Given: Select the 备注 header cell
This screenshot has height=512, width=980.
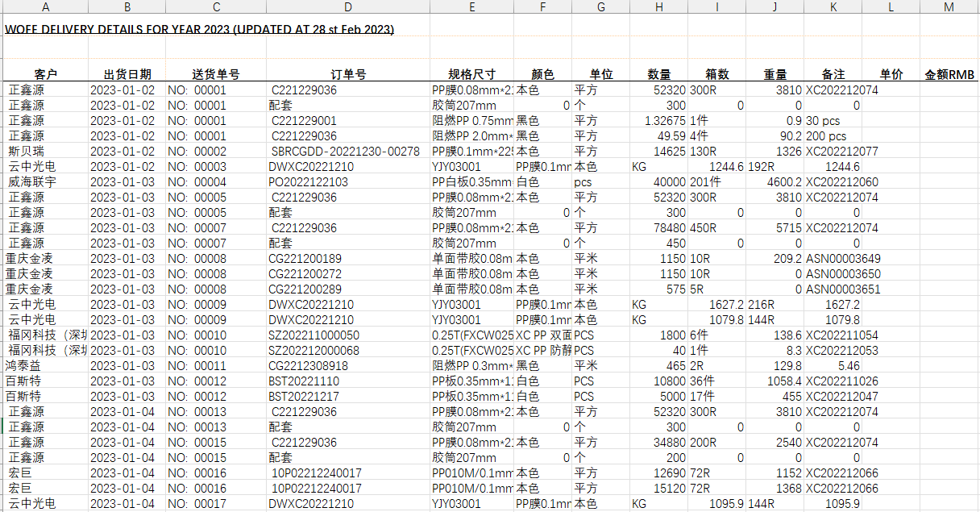Looking at the screenshot, I should [x=833, y=75].
